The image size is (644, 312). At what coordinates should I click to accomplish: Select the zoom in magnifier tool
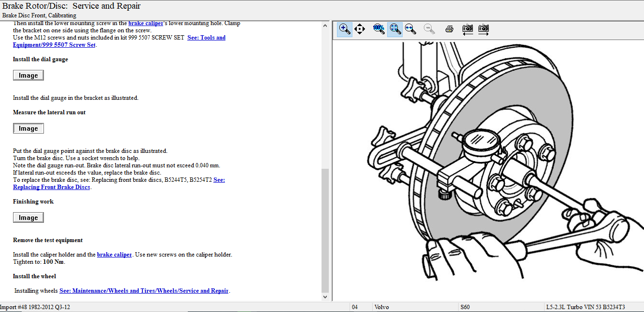pyautogui.click(x=345, y=29)
